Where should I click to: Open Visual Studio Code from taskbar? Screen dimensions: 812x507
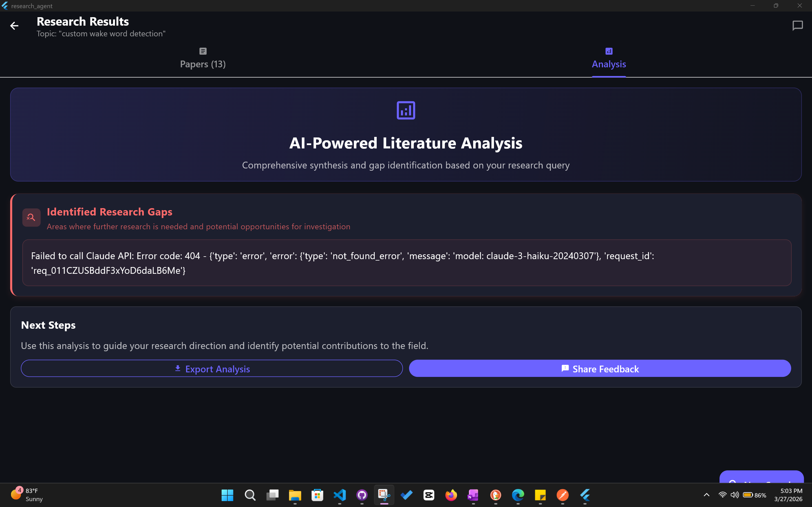339,495
